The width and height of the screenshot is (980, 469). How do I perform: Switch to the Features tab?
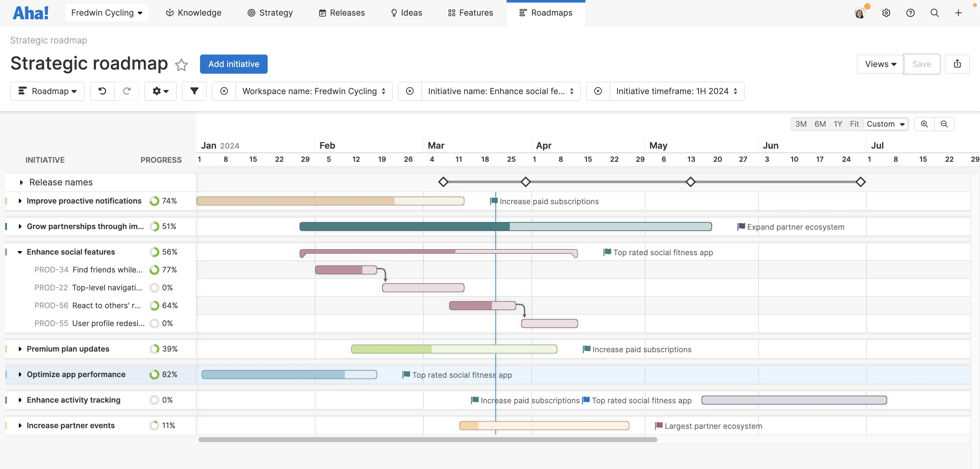pos(470,12)
